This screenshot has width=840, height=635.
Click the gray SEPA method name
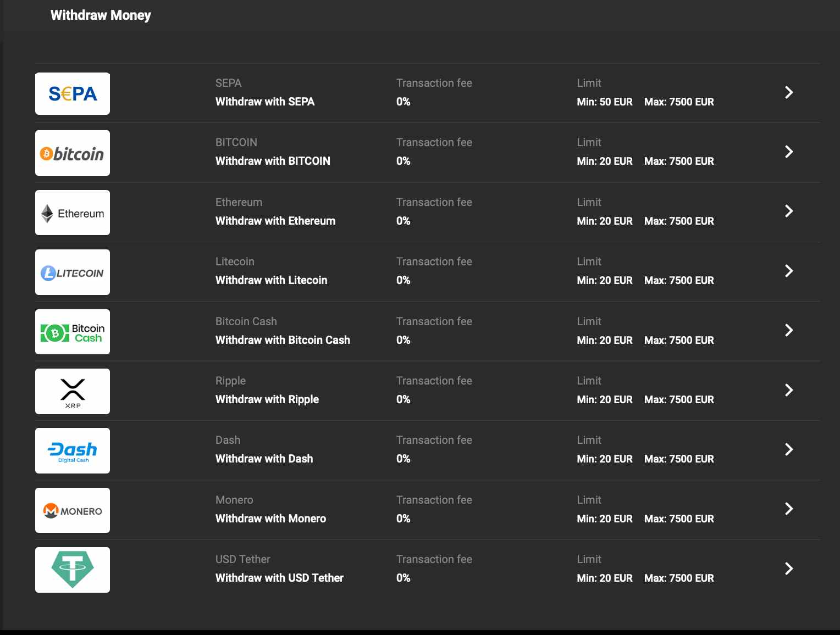click(x=228, y=83)
